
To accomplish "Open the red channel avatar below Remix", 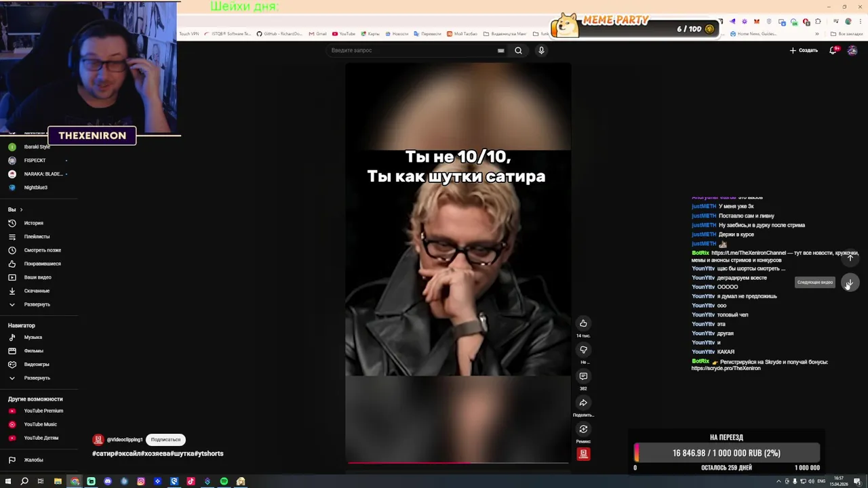I will pyautogui.click(x=583, y=454).
